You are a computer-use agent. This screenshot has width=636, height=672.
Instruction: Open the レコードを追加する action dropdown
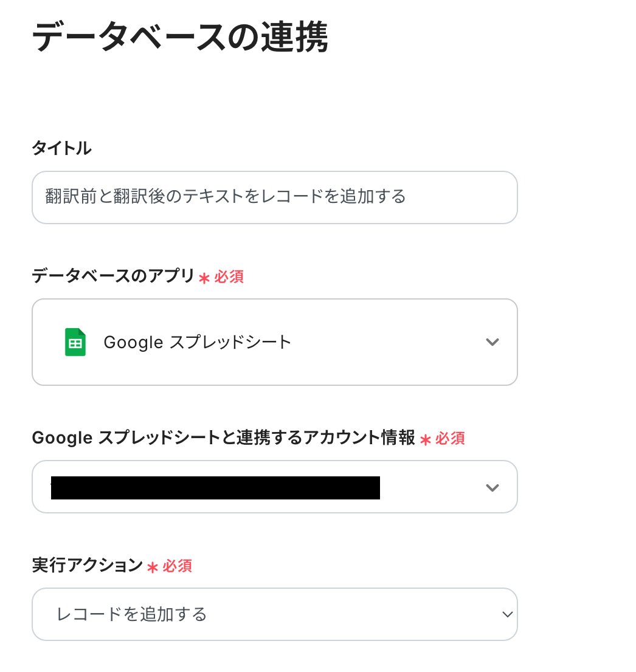(x=274, y=614)
